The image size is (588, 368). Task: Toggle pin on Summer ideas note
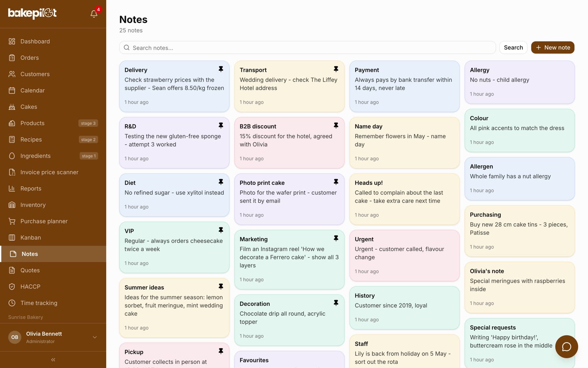pyautogui.click(x=221, y=287)
